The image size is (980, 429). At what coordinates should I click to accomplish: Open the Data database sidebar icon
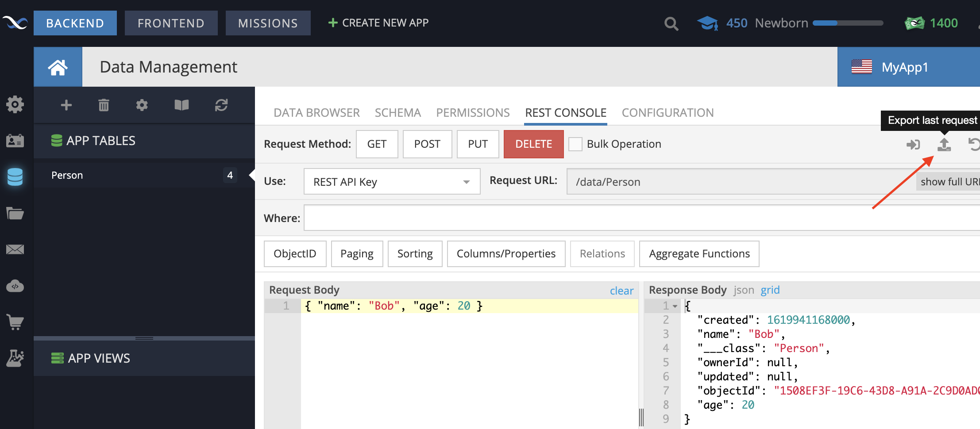(x=15, y=177)
